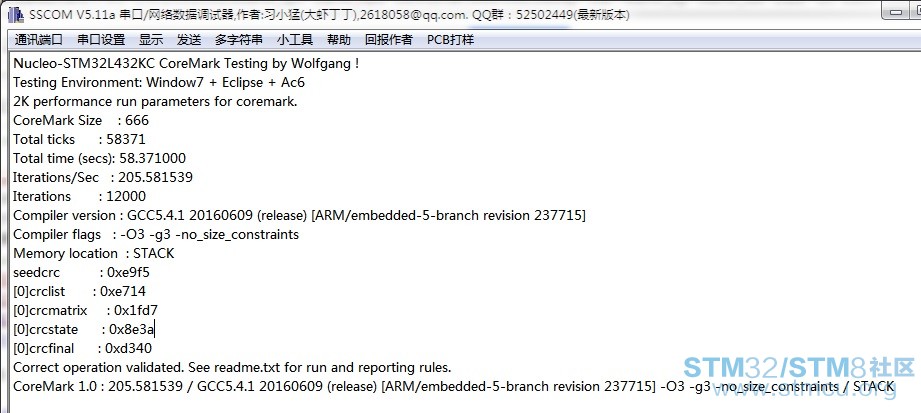Viewport: 921px width, 413px height.
Task: Open the 显示 menu
Action: coord(151,40)
